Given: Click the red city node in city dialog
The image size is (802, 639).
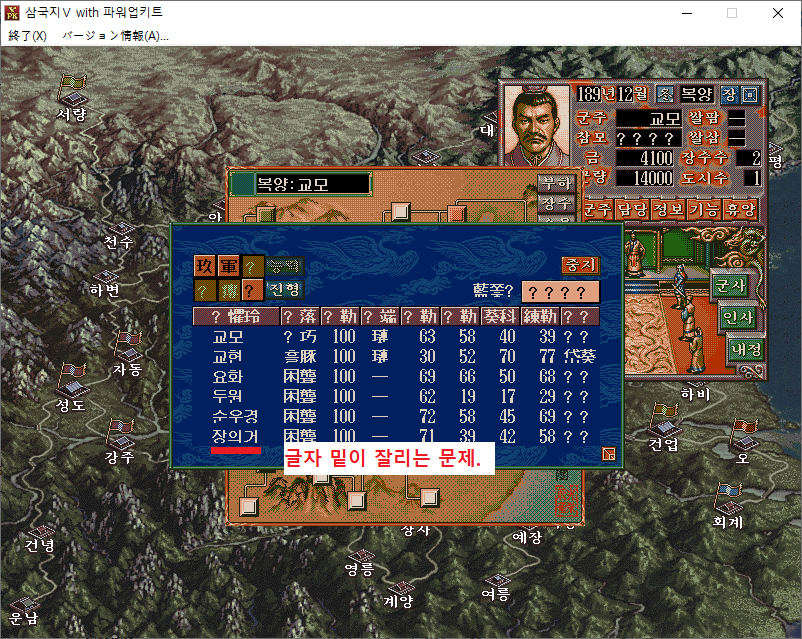Looking at the screenshot, I should [x=456, y=213].
